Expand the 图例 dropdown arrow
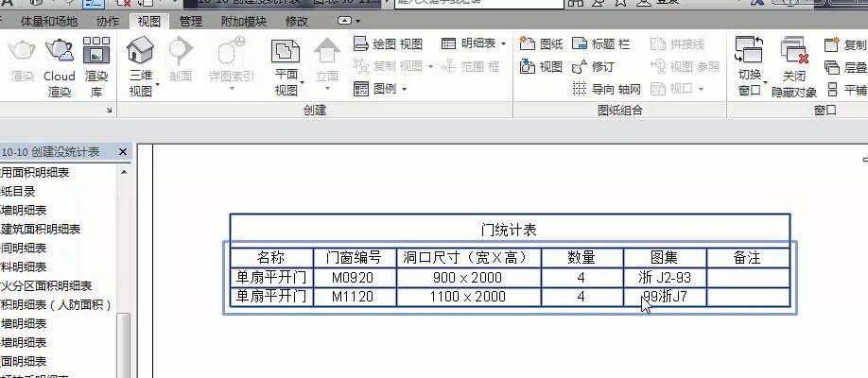 point(404,89)
